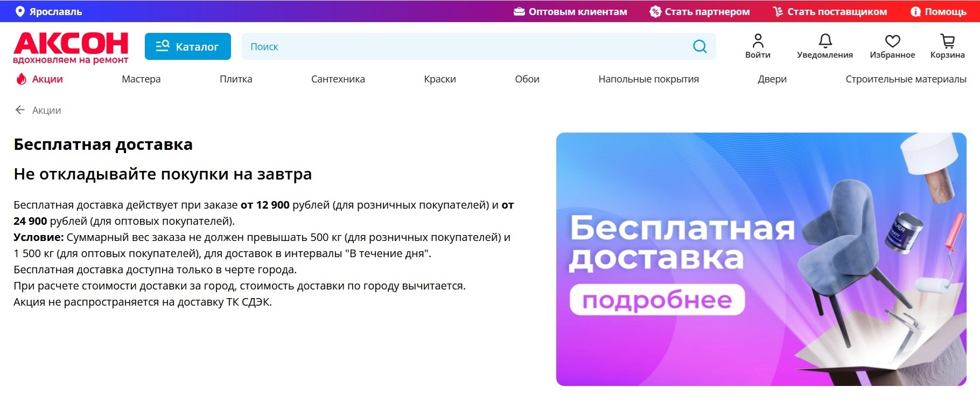The image size is (980, 407).
Task: Change city by clicking Ярославль
Action: click(x=55, y=11)
